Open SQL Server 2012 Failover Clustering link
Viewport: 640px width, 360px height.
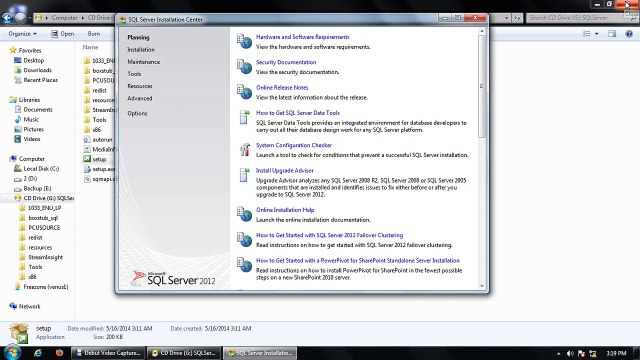coord(329,235)
